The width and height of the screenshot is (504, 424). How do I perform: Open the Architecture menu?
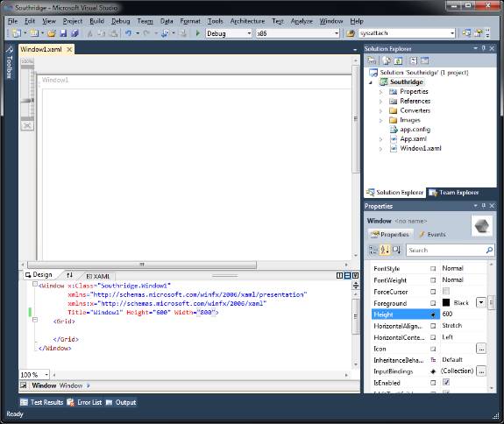point(247,21)
